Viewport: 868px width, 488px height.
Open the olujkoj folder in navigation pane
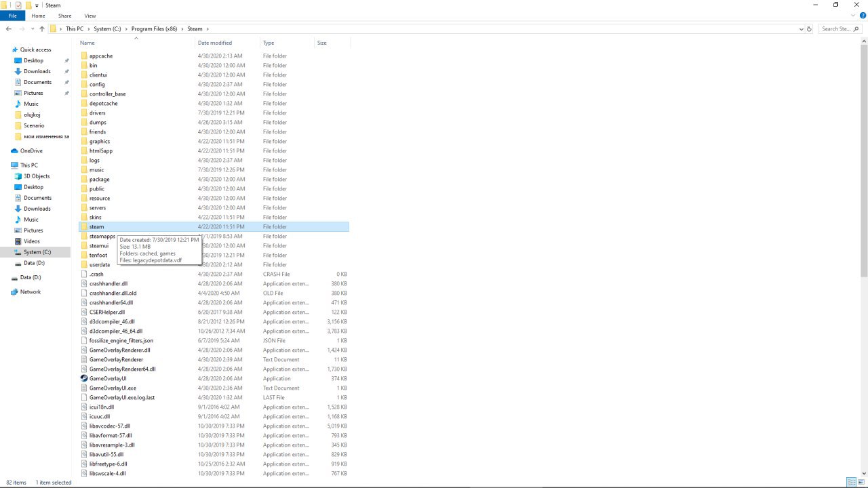coord(32,115)
